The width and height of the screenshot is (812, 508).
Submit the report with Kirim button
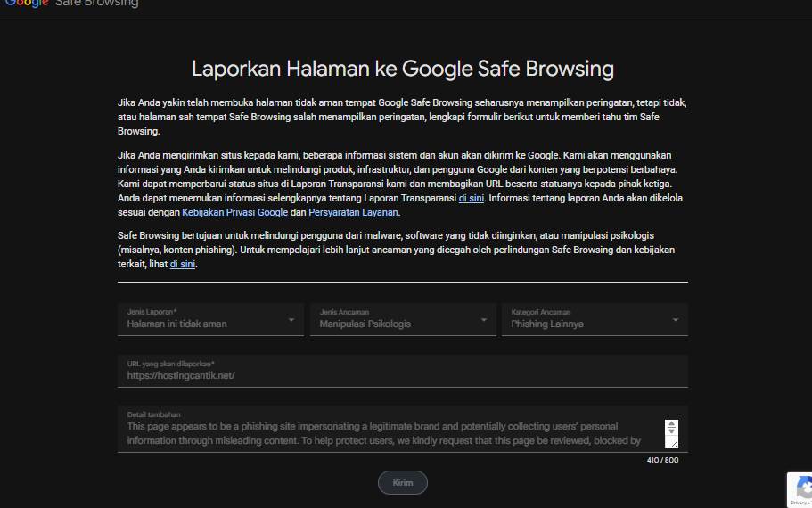pos(402,483)
